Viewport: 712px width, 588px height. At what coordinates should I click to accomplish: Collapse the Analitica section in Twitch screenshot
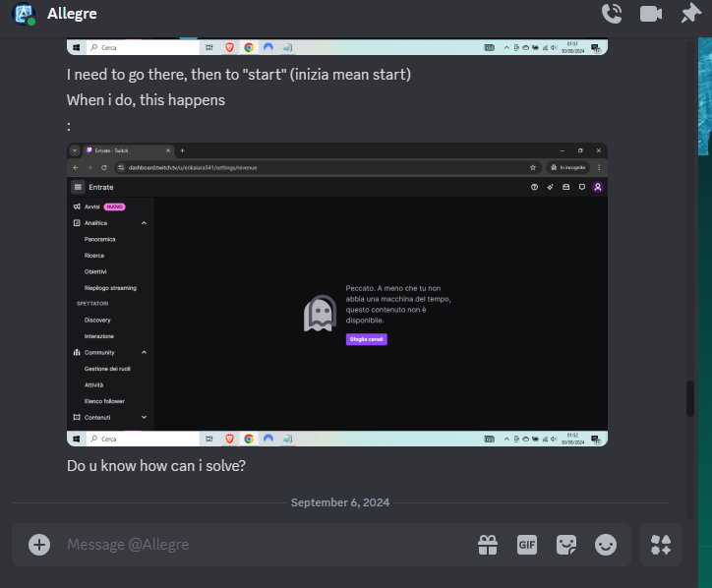point(144,223)
